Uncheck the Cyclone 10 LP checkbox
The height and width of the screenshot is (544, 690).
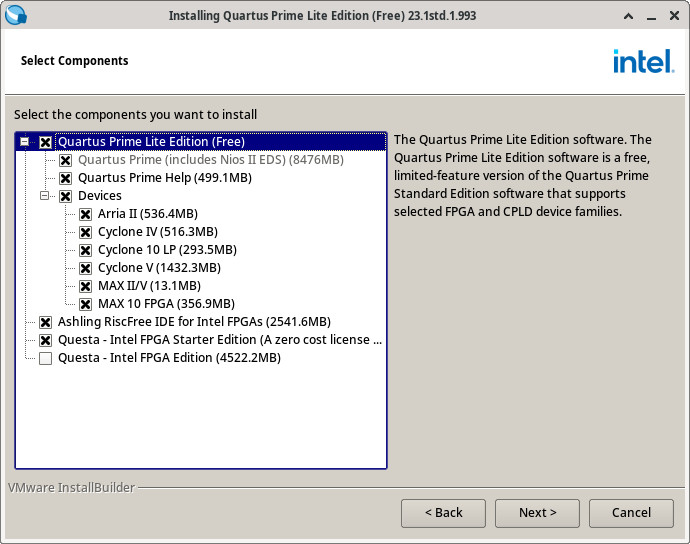[x=85, y=250]
